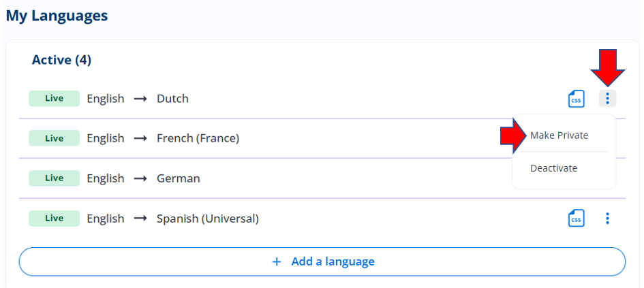Click the arrow between English and Dutch

pos(140,99)
